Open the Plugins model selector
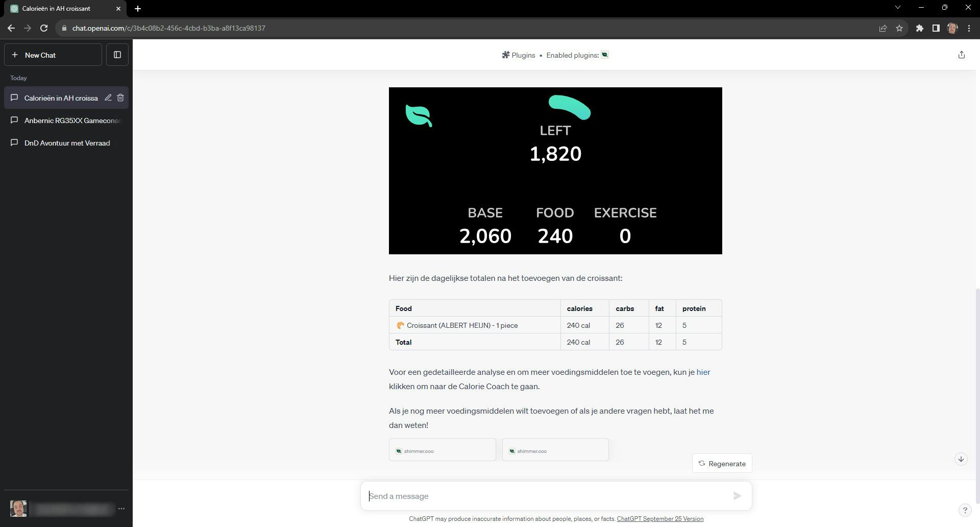Screen dimensions: 980x527 519,55
